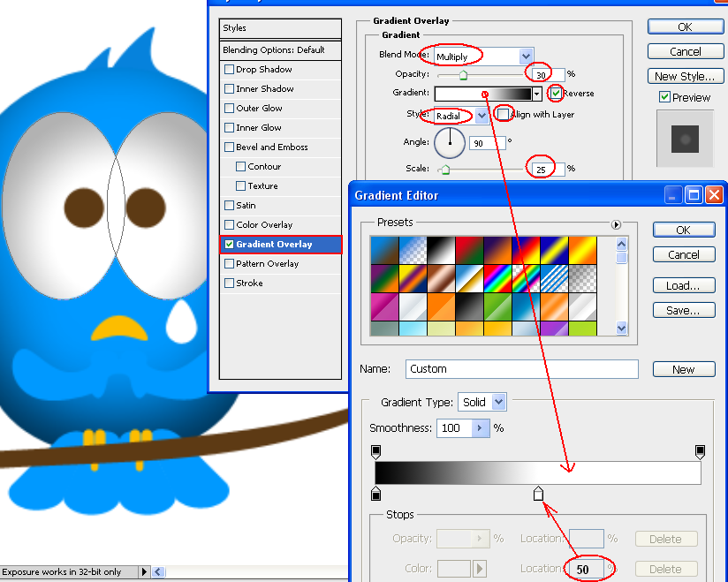Open the Smoothness slider popup arrow

(480, 428)
